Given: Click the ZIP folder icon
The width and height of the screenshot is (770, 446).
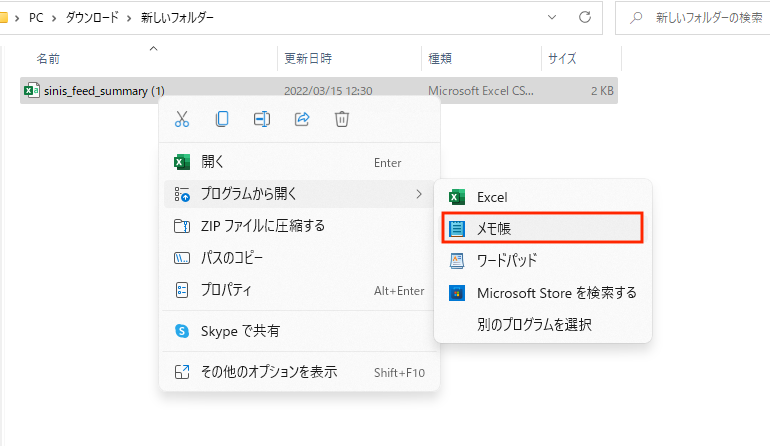Looking at the screenshot, I should click(x=182, y=226).
